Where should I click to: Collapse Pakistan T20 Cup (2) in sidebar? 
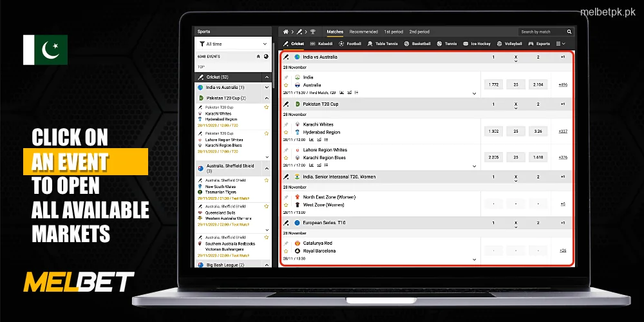(x=267, y=98)
